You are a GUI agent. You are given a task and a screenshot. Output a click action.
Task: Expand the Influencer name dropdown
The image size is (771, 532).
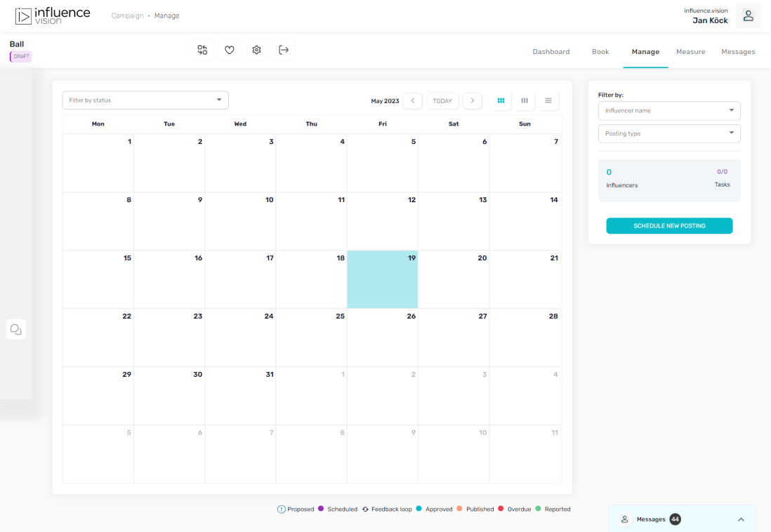tap(668, 111)
